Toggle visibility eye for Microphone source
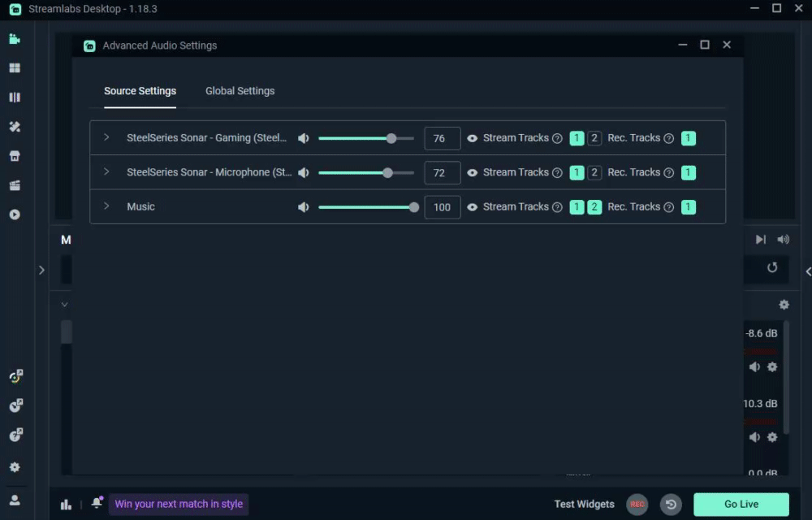The image size is (812, 520). (472, 172)
